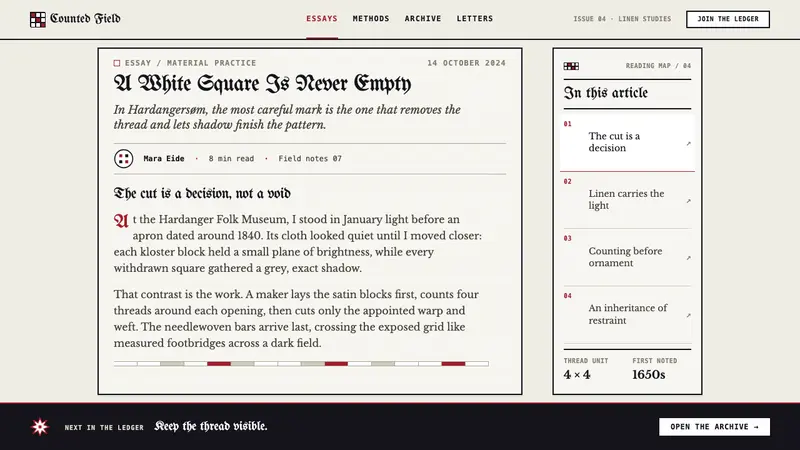Screen dimensions: 800x450
Task: Jump to section Counting before ornament
Action: 627,257
